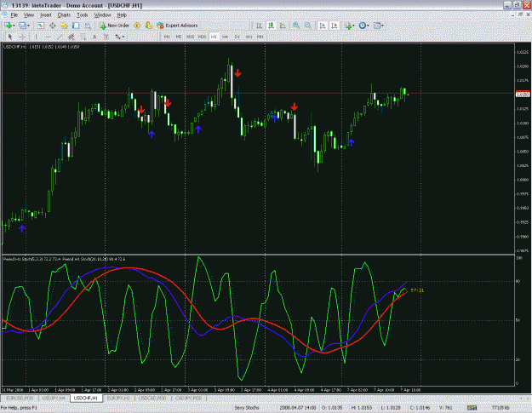Open the Insert menu
This screenshot has height=413, width=532.
click(45, 15)
